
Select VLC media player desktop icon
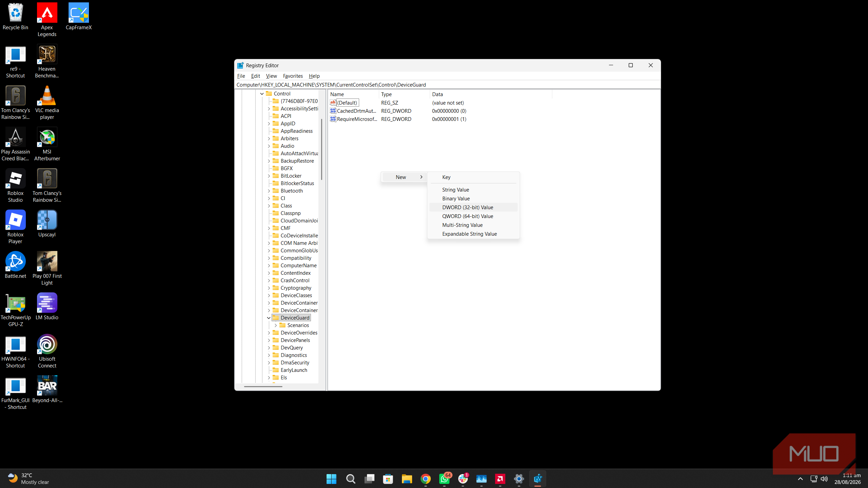pyautogui.click(x=47, y=103)
